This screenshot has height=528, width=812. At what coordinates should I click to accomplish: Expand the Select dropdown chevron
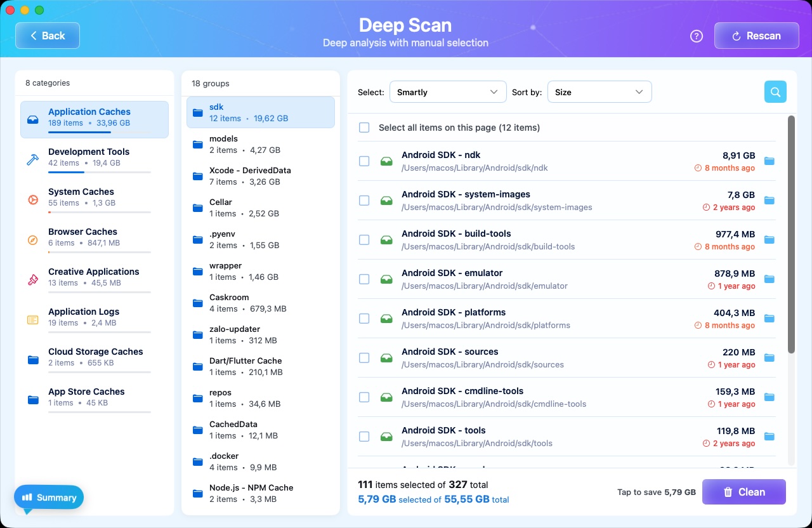494,91
